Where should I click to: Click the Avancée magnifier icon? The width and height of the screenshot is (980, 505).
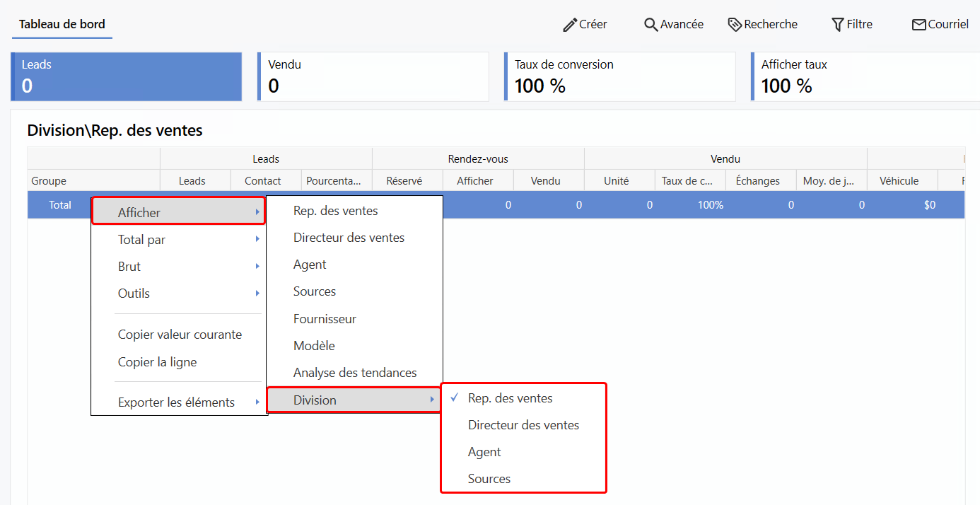click(651, 25)
